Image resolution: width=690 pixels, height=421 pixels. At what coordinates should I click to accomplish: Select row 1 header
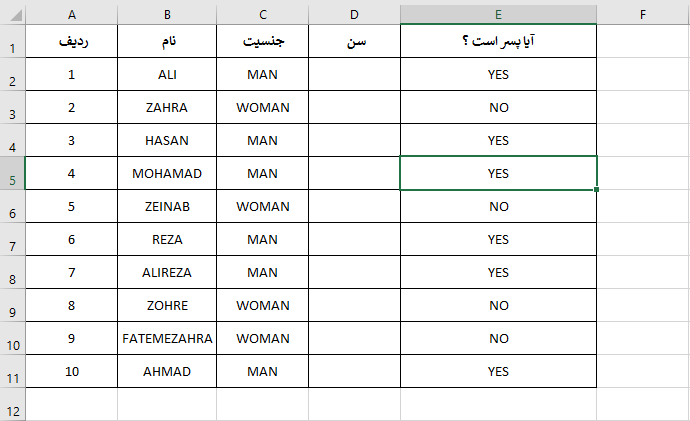coord(12,48)
